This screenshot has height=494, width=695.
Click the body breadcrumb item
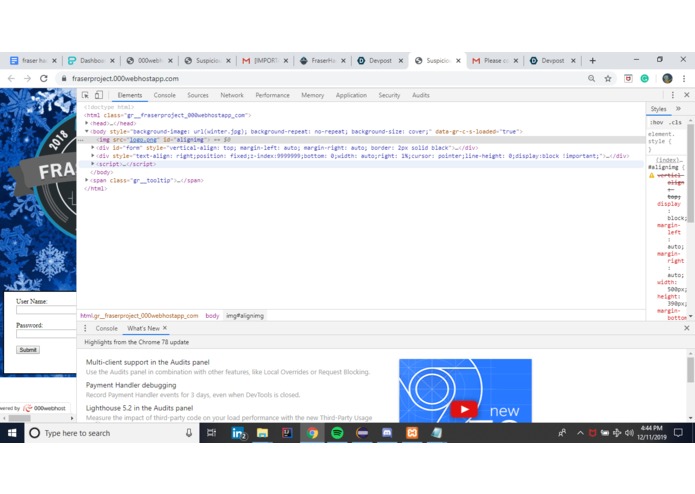pyautogui.click(x=212, y=316)
